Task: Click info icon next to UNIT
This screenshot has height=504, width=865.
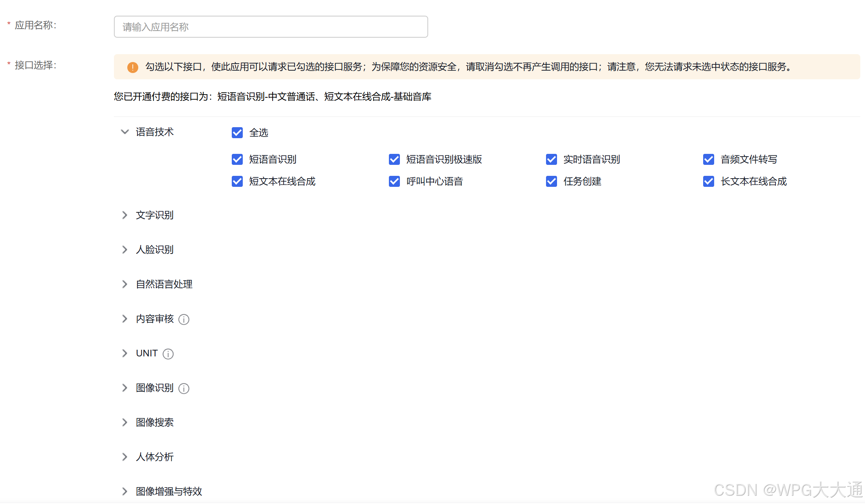Action: pyautogui.click(x=168, y=354)
